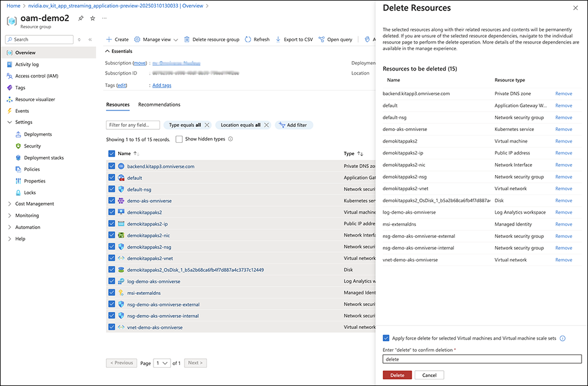This screenshot has height=386, width=588.
Task: Toggle the select-all checkbox in Name header
Action: coord(111,153)
